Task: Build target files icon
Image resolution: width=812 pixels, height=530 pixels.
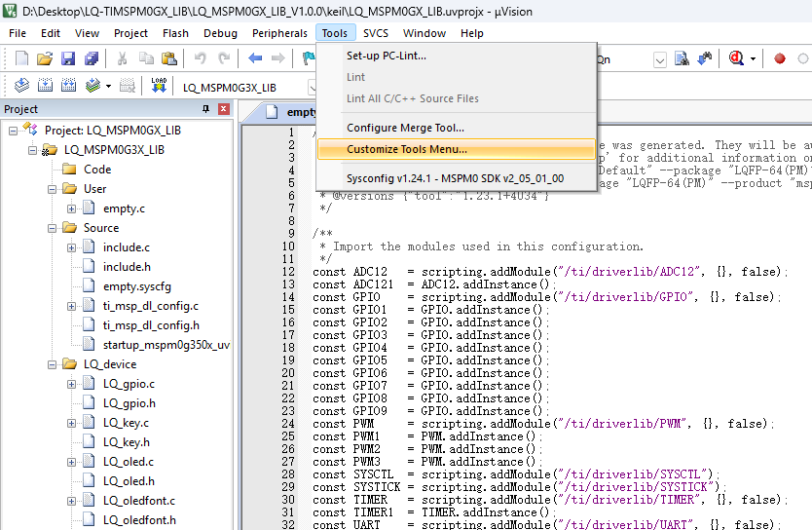Action: (45, 85)
